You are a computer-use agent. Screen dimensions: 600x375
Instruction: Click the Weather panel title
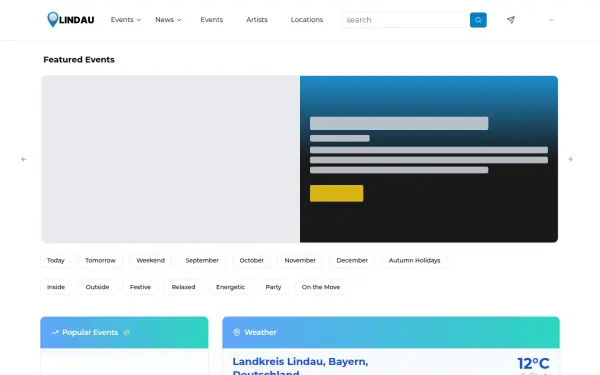point(260,333)
